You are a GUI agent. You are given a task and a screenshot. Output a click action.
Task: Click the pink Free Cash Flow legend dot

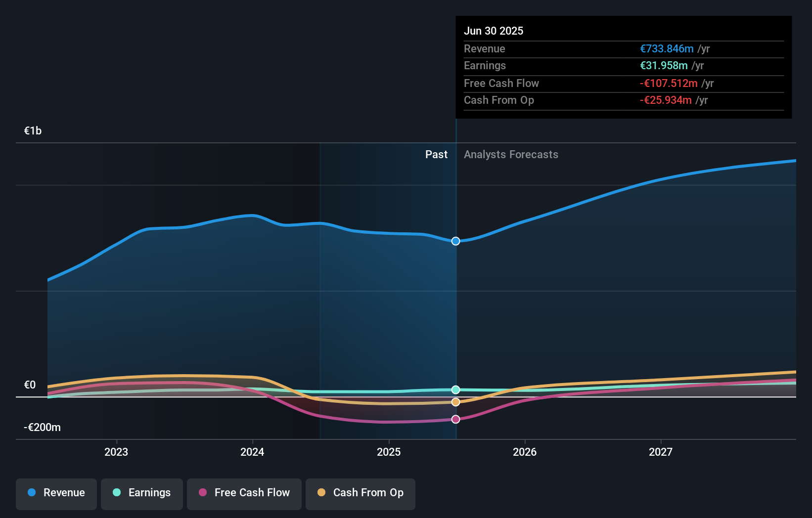coord(202,493)
